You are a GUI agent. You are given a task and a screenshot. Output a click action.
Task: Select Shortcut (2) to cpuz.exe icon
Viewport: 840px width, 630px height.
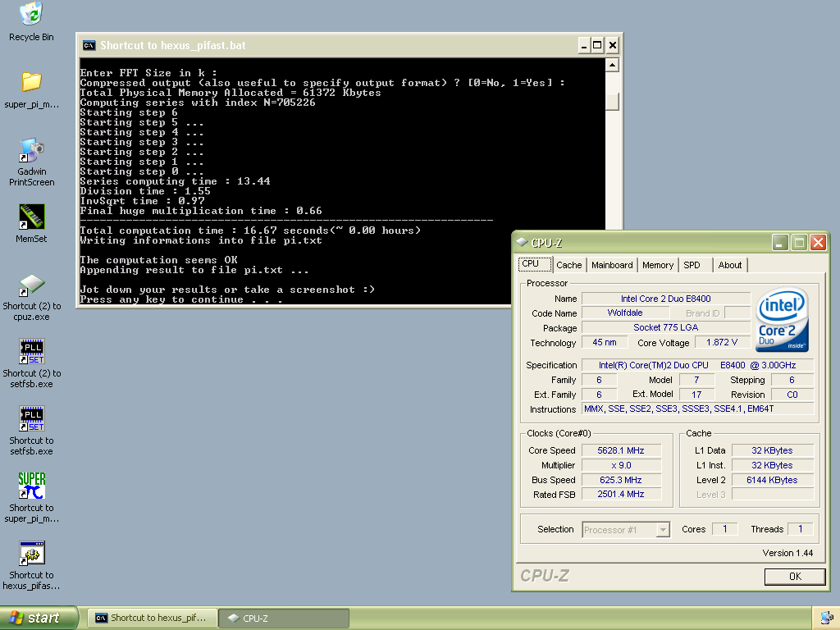32,297
